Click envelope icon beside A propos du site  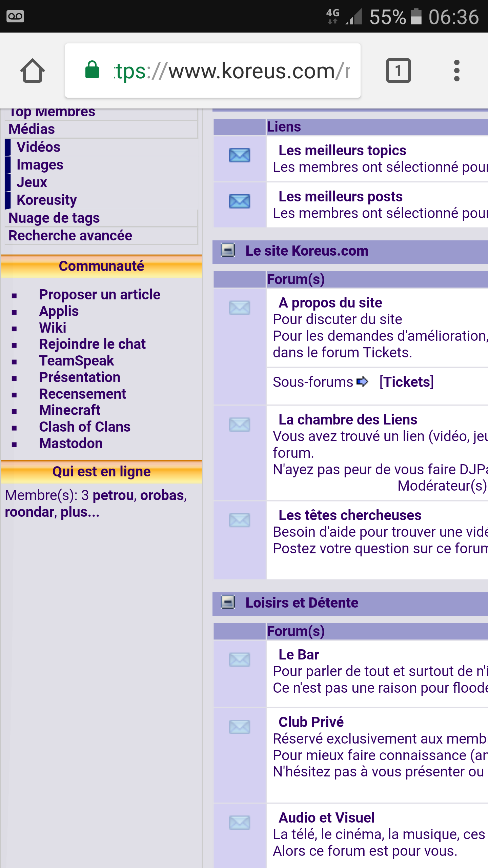coord(240,308)
